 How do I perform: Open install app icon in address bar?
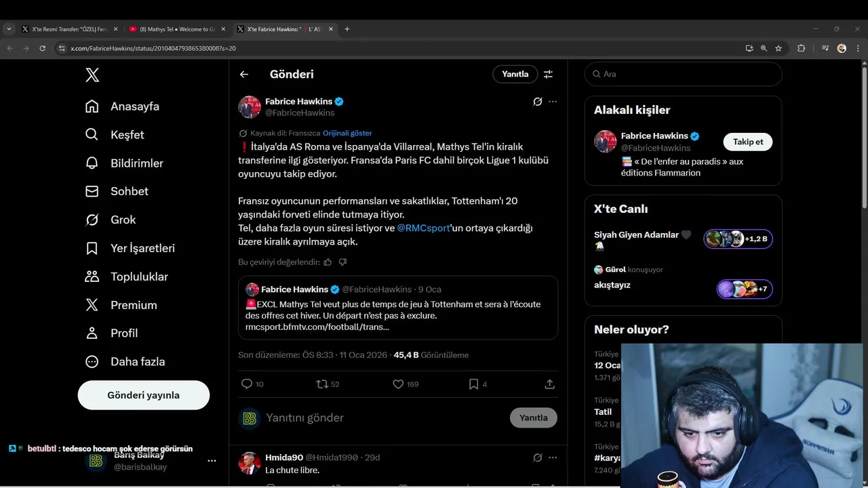coord(749,48)
